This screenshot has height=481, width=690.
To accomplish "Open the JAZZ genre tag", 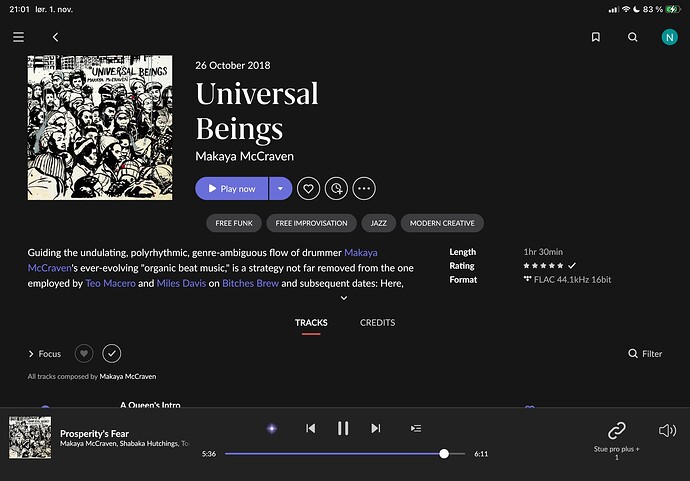I will (378, 223).
